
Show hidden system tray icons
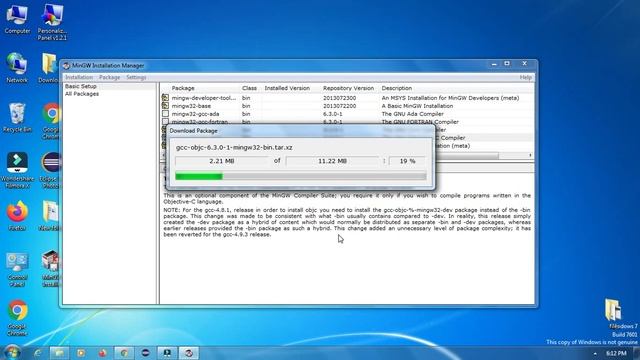click(x=595, y=353)
